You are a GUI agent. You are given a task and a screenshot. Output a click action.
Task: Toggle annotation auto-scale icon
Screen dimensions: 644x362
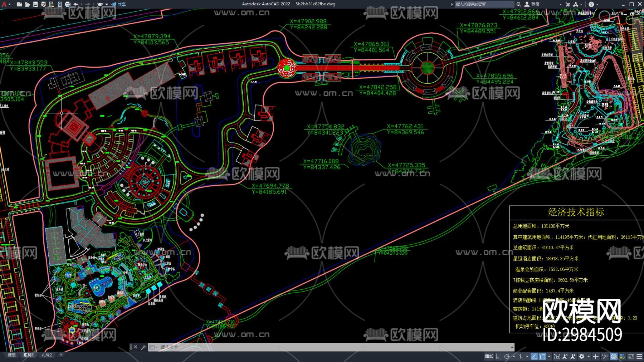(x=573, y=357)
